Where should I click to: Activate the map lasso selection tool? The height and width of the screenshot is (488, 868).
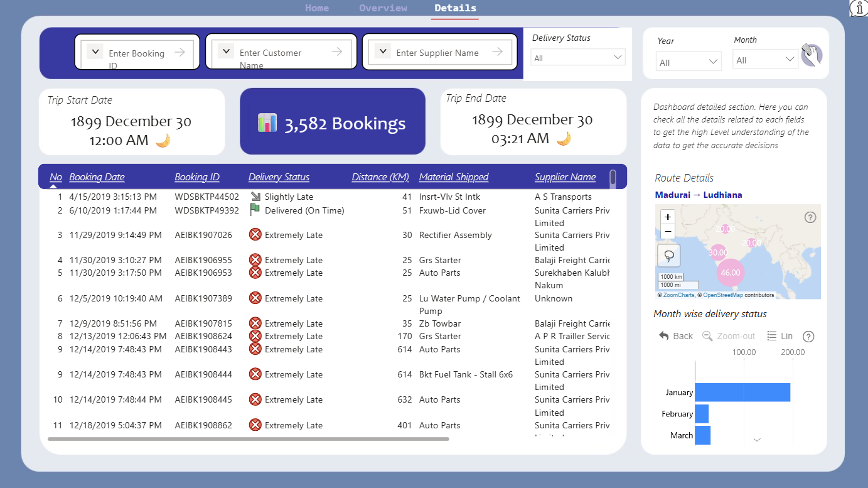(669, 256)
